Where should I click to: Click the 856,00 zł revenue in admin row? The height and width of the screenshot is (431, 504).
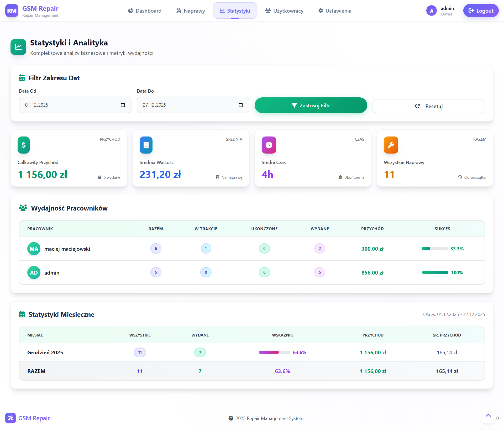tap(372, 273)
